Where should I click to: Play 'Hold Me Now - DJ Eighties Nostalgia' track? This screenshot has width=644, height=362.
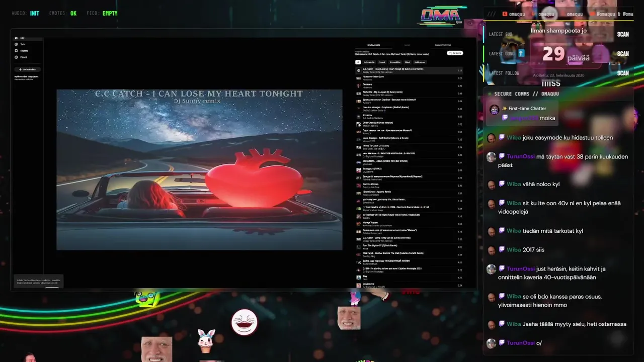click(x=409, y=154)
